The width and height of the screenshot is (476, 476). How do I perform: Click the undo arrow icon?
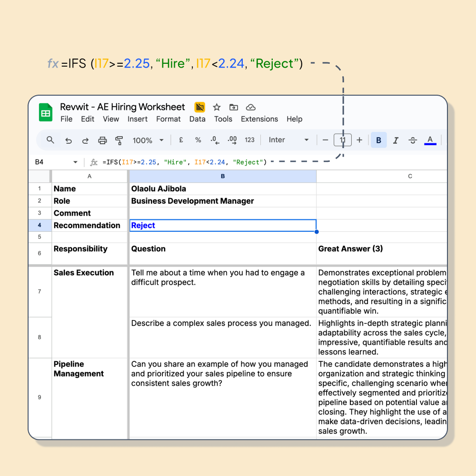point(69,140)
